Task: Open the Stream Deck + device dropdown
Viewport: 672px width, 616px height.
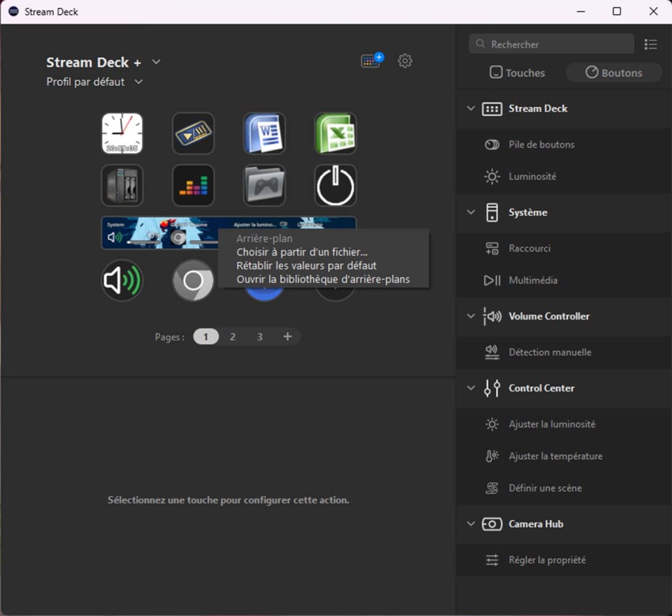Action: click(x=156, y=62)
